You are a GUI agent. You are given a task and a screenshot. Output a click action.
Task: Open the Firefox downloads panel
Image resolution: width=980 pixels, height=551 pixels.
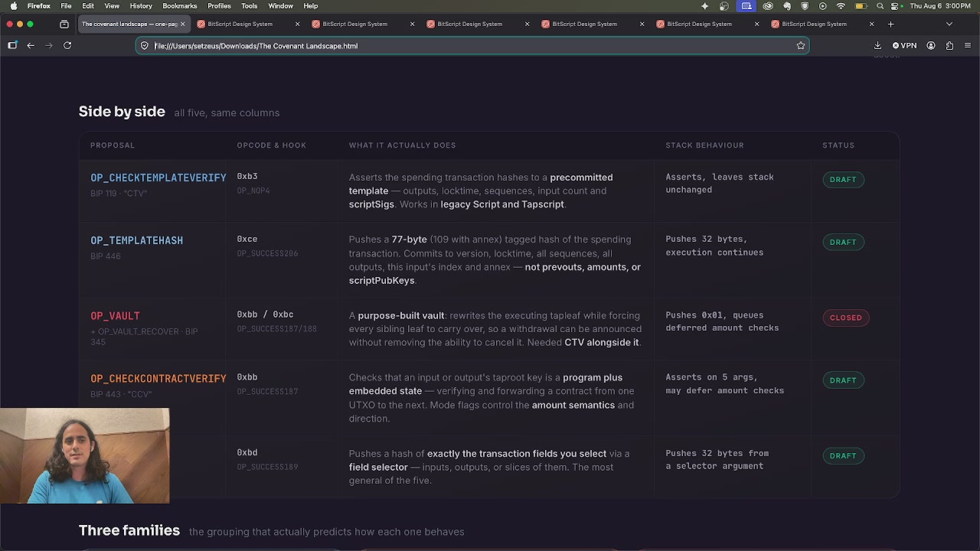point(877,46)
